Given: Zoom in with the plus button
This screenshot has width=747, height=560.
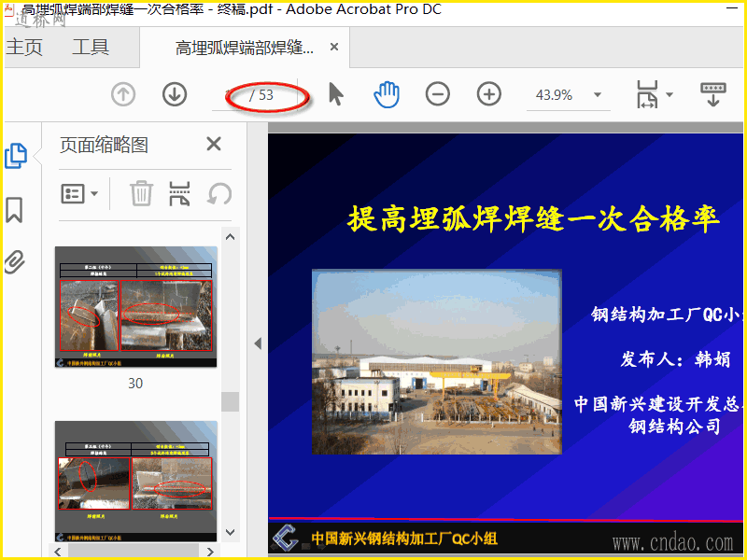Looking at the screenshot, I should click(488, 94).
